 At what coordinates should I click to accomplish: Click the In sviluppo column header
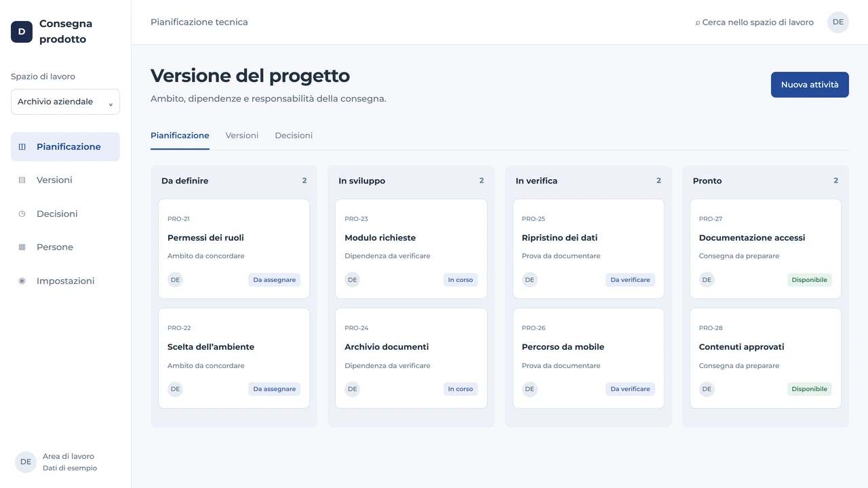tap(362, 181)
